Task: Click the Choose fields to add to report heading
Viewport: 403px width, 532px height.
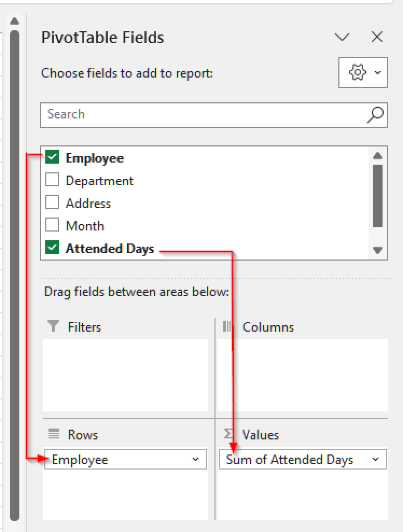Action: 126,73
